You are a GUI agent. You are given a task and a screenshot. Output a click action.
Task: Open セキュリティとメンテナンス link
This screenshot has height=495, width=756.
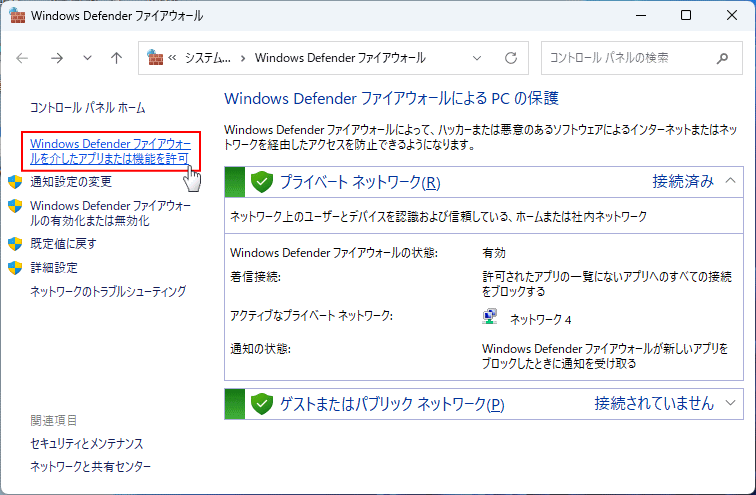click(x=87, y=443)
